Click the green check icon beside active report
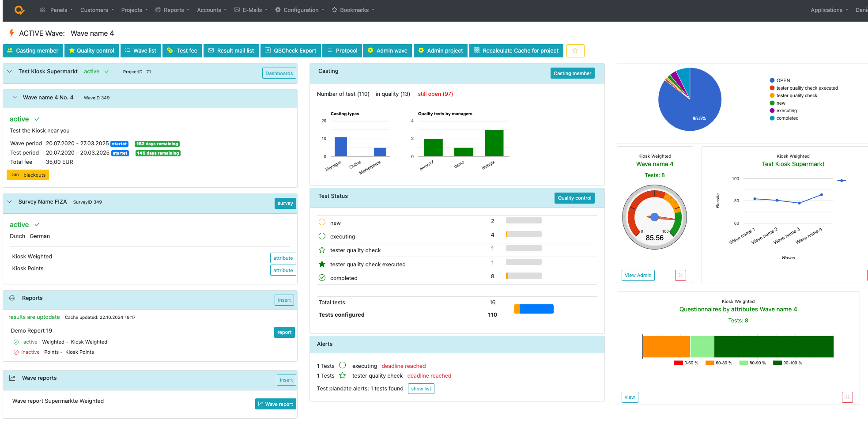Image resolution: width=868 pixels, height=424 pixels. (16, 342)
